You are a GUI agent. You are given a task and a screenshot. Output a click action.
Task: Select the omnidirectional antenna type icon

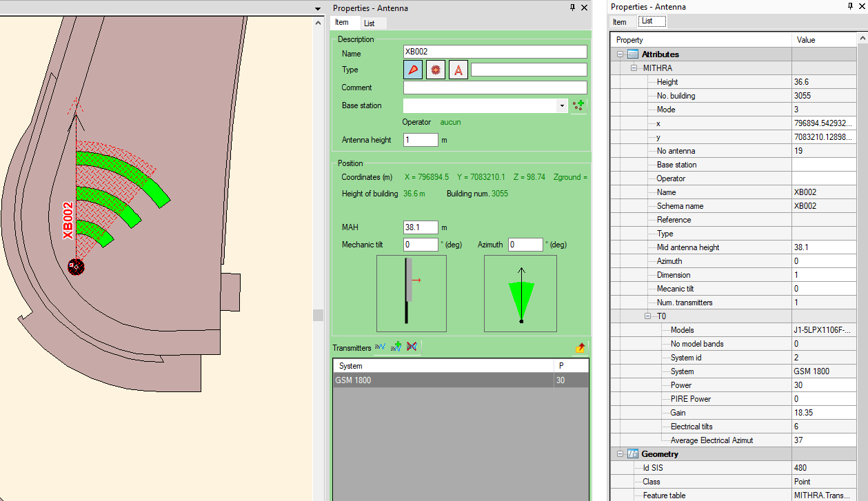(x=436, y=70)
